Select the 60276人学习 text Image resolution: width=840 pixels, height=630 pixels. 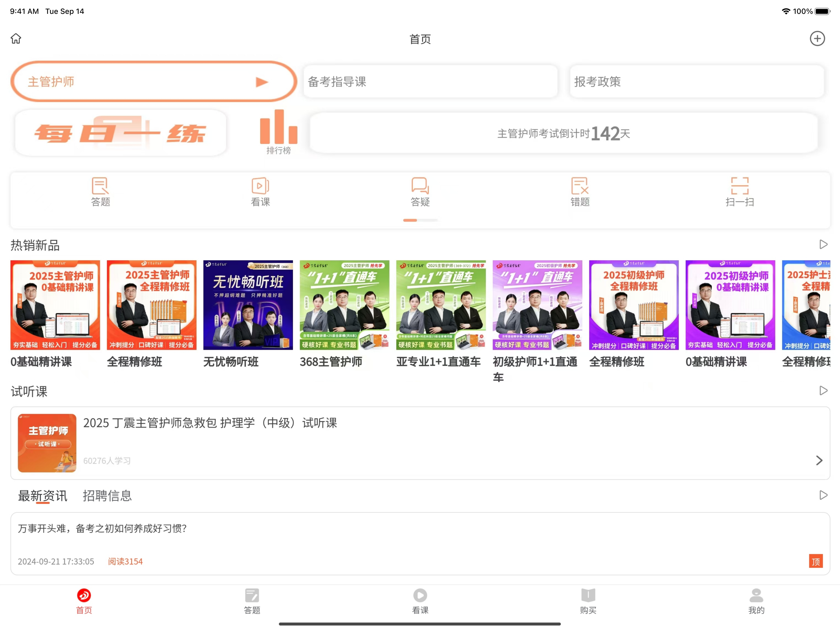[x=107, y=461]
